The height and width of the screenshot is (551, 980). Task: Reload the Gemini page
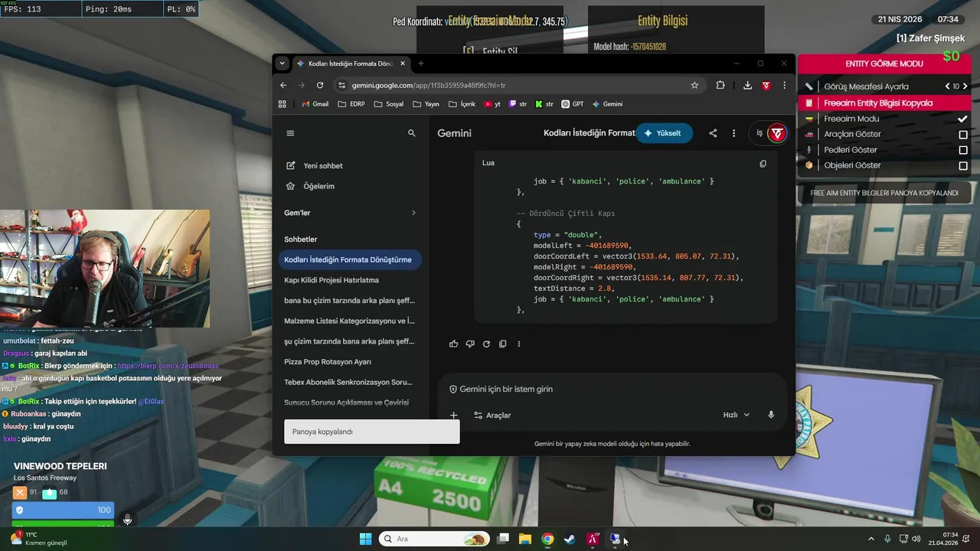[x=320, y=85]
